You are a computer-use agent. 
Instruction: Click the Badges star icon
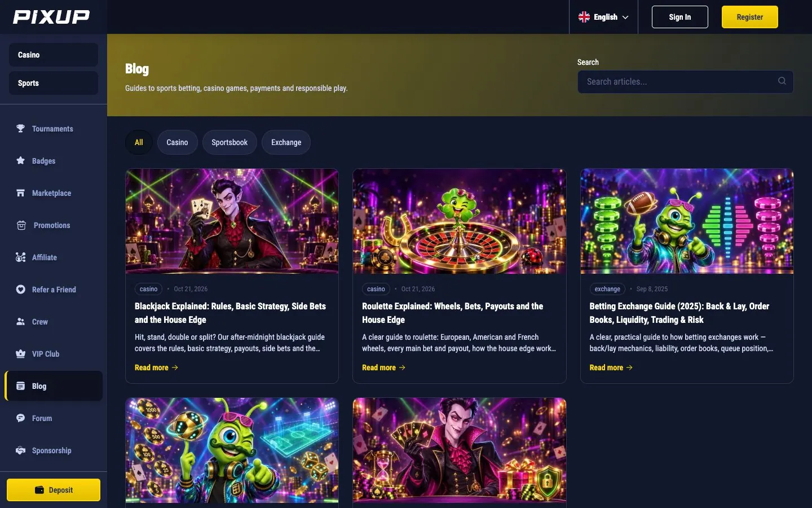tap(21, 161)
